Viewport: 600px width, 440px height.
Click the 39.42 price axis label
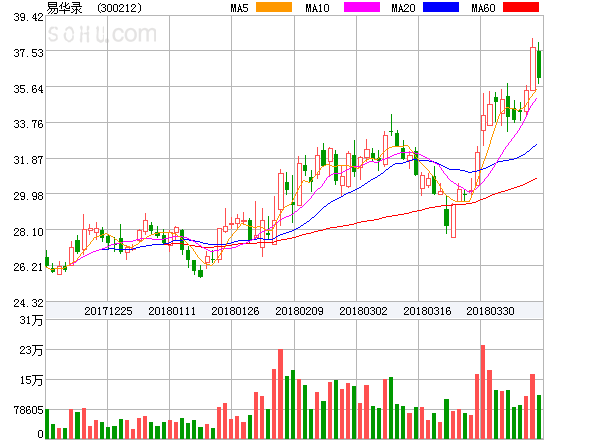pos(28,17)
